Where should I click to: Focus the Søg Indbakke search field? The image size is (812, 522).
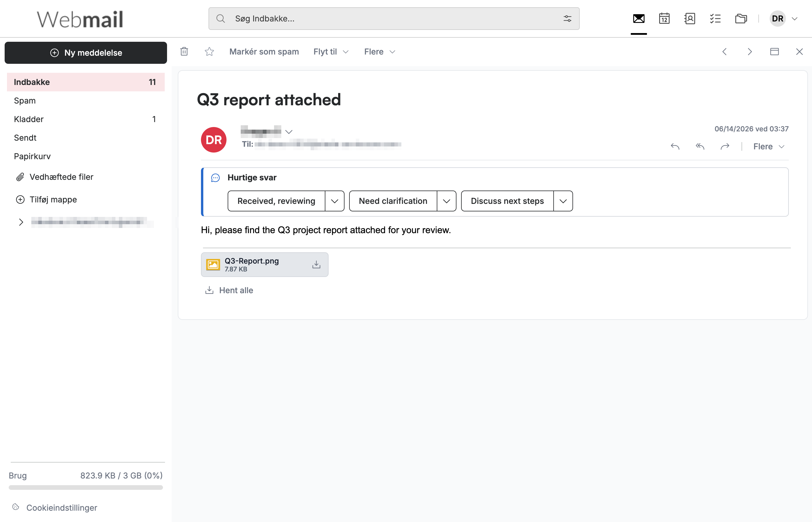click(394, 19)
